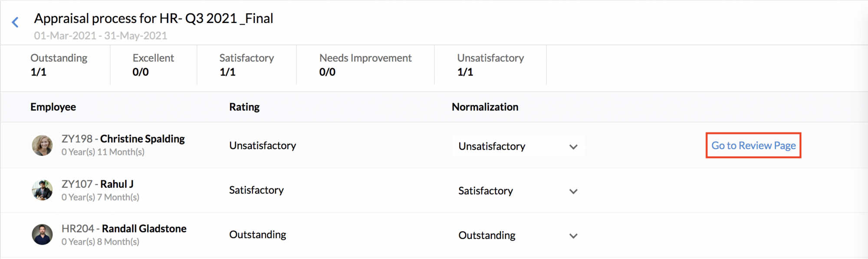The width and height of the screenshot is (868, 259).
Task: Select the Satisfactory 1/1 rating tab
Action: point(247,65)
